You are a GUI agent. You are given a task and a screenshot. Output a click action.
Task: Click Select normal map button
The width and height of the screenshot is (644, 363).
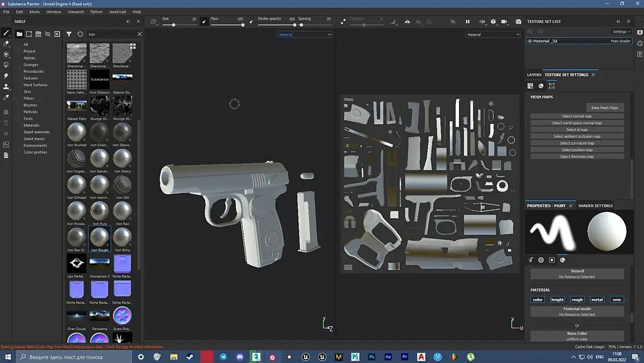pos(577,116)
